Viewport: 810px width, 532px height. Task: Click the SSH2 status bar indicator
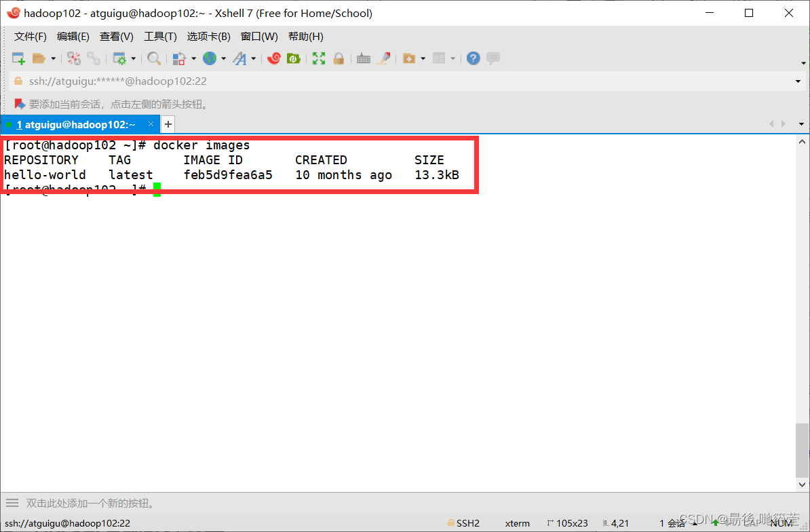tap(464, 523)
